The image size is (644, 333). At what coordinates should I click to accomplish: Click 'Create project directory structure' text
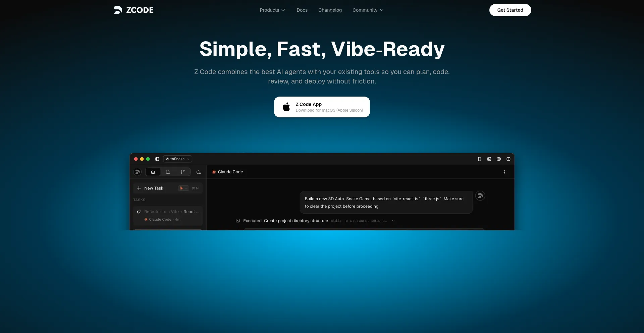296,221
